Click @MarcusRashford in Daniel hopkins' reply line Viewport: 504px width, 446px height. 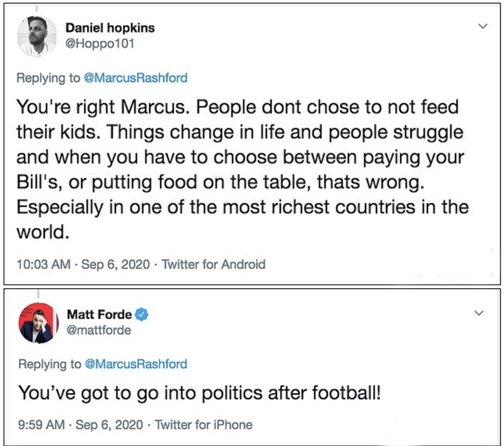click(136, 78)
